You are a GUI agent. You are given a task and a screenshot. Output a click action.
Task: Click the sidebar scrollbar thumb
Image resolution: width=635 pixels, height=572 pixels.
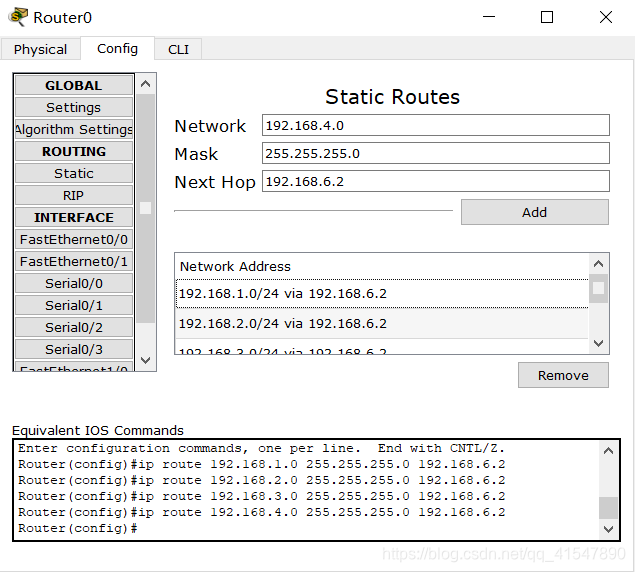pyautogui.click(x=145, y=208)
